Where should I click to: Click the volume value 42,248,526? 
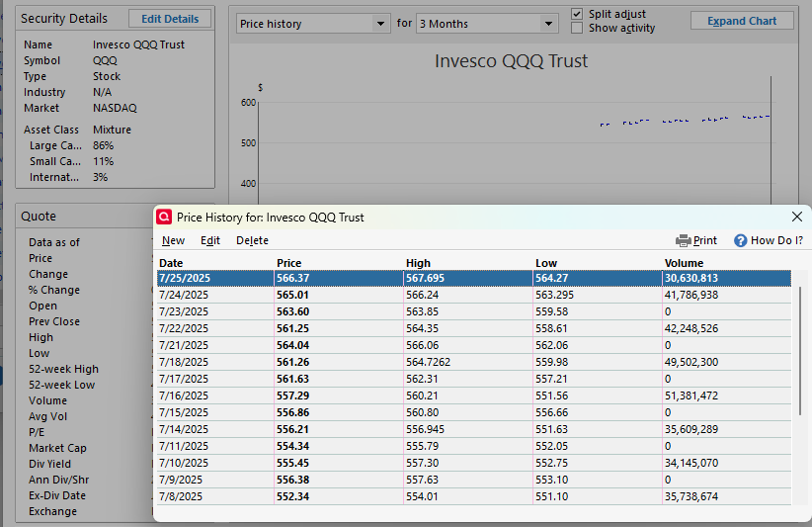pos(691,328)
